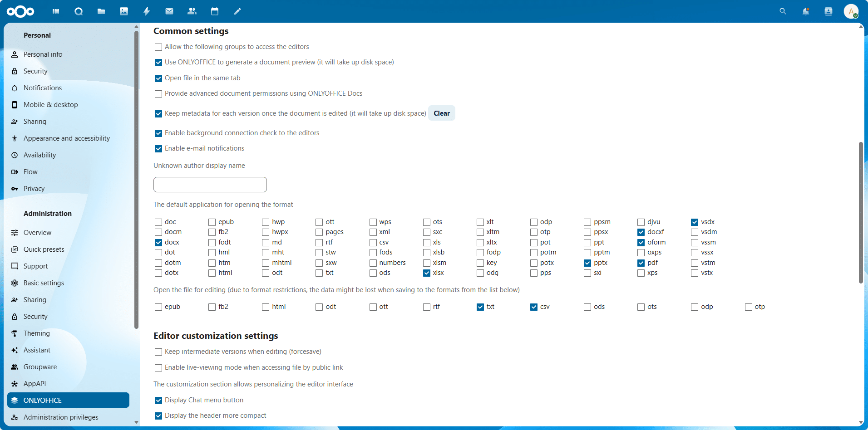868x430 pixels.
Task: Check the 'odt' default format checkbox
Action: tap(266, 273)
